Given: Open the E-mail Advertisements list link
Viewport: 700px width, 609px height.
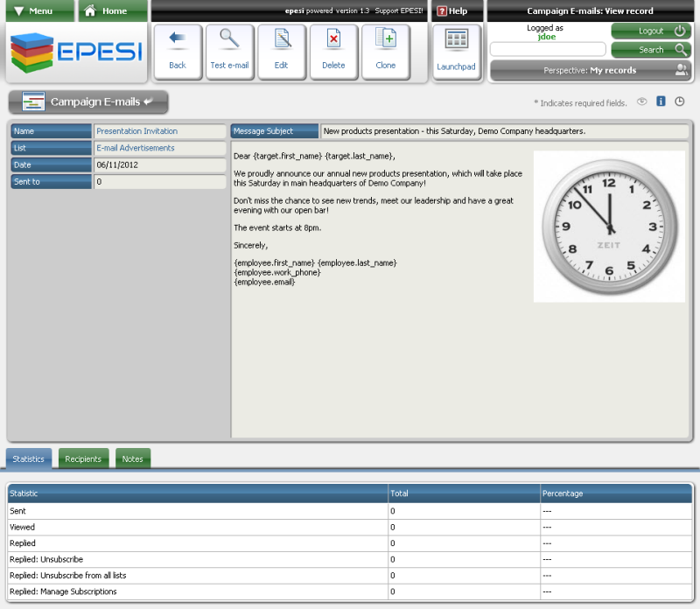Looking at the screenshot, I should coord(136,148).
